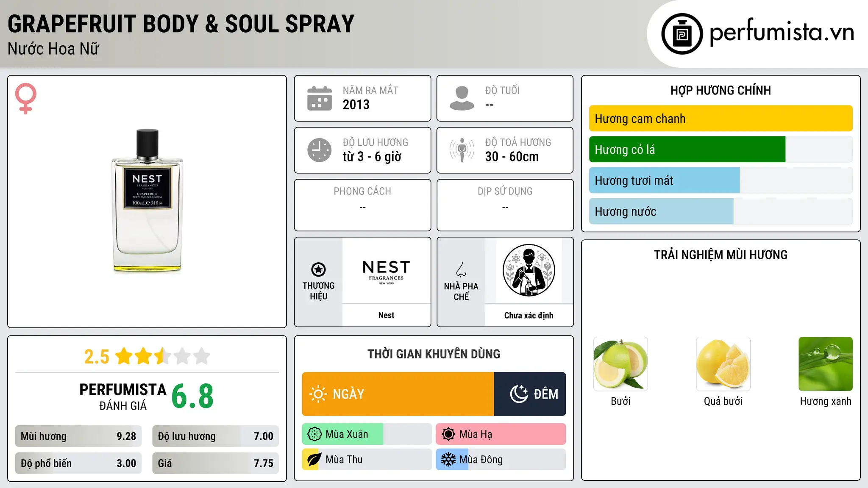Screen dimensions: 868x488
Task: Click the green 6.8 Perfumista score
Action: [x=192, y=396]
